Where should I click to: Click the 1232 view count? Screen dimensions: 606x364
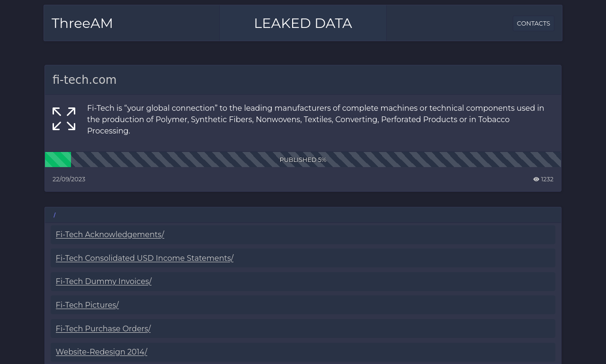tap(547, 179)
